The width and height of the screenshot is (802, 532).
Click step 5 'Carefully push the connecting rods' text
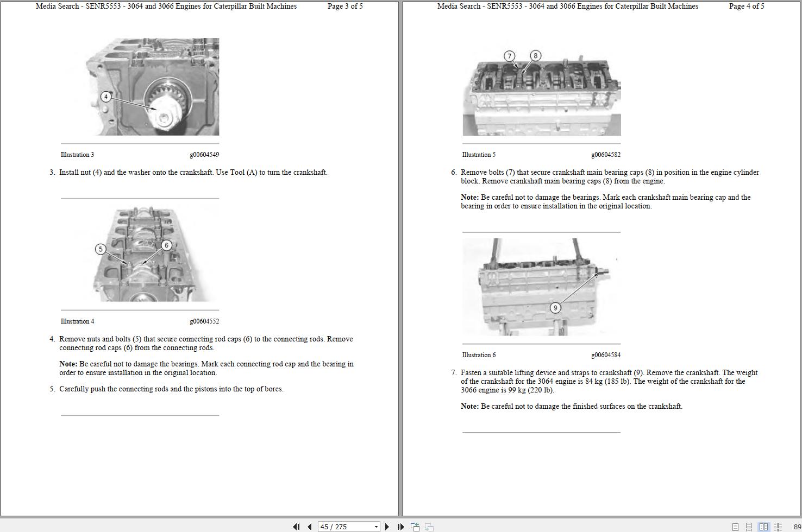click(x=171, y=389)
